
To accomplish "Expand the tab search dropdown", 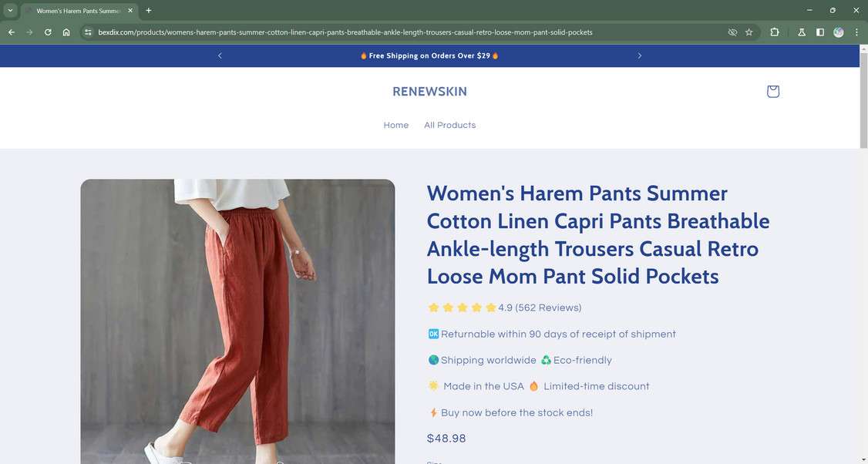I will coord(10,11).
